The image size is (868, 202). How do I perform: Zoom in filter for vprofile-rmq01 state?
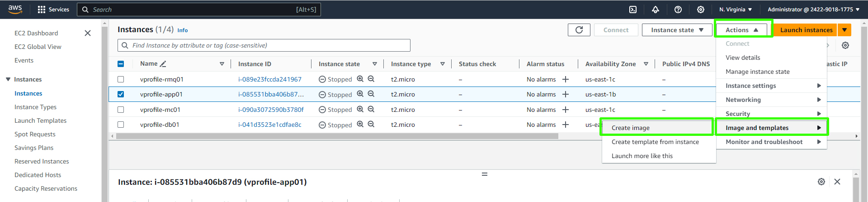pos(360,79)
